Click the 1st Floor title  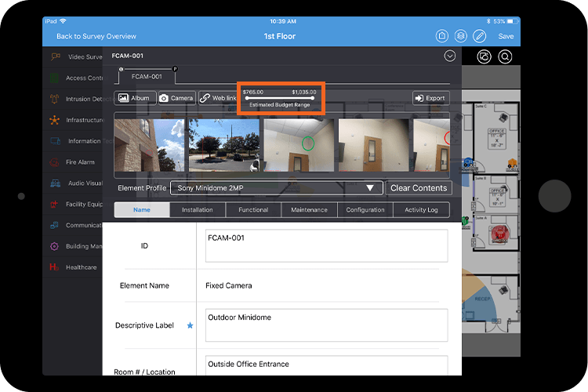click(x=280, y=36)
